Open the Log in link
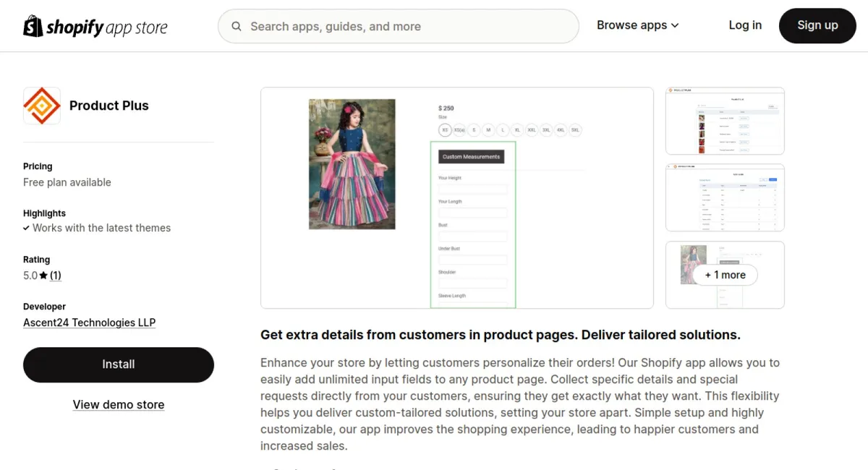The height and width of the screenshot is (470, 868). tap(745, 25)
